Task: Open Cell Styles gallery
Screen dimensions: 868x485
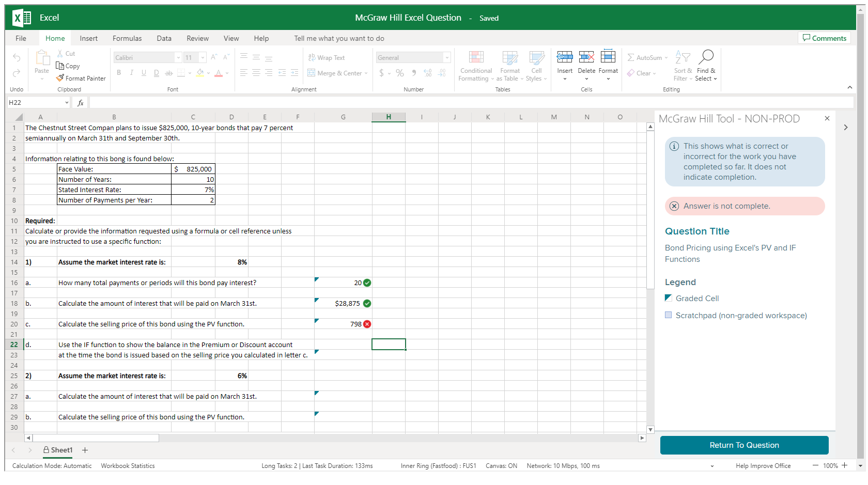Action: tap(536, 66)
